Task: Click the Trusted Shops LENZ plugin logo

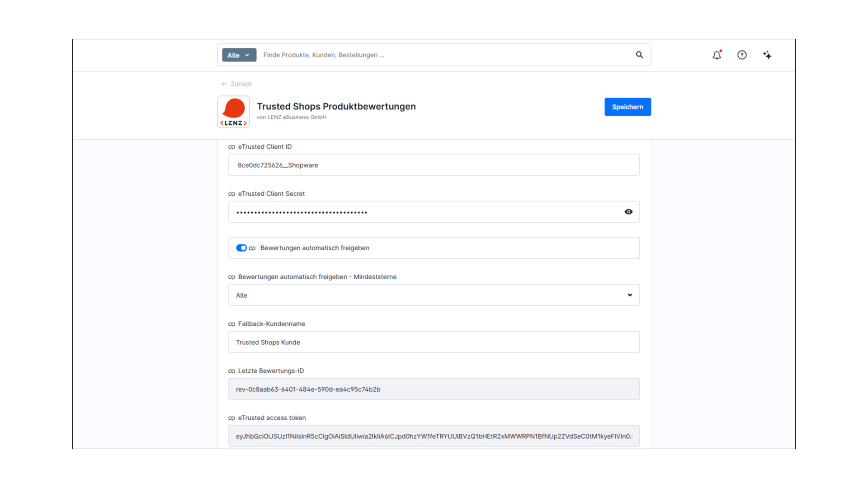Action: click(233, 112)
